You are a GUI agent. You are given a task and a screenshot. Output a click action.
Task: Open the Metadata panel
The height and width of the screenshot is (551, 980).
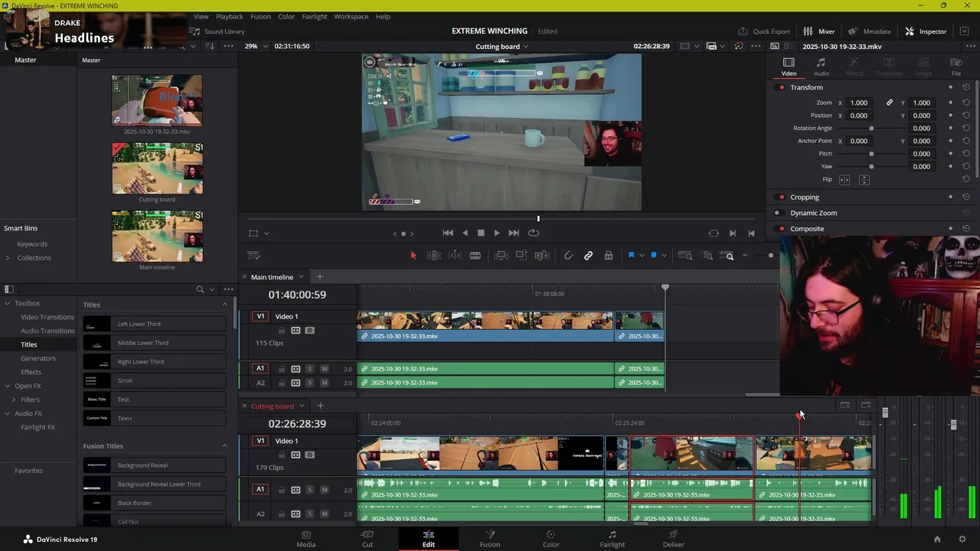click(869, 31)
